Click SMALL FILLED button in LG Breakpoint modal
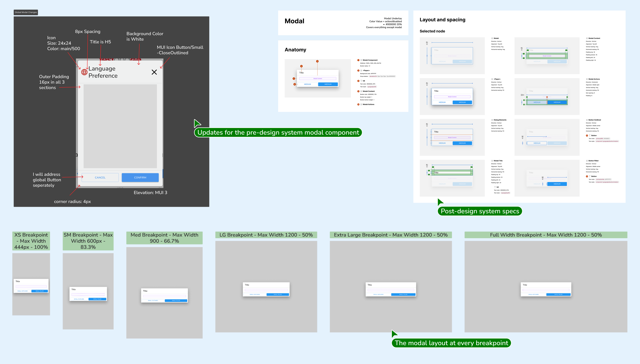Screen dimensions: 640x364 (277, 294)
